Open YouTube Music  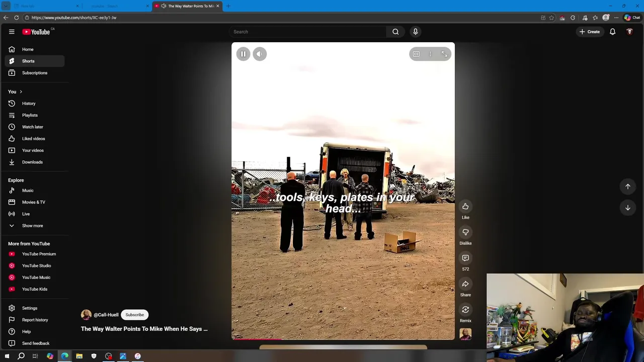pos(35,278)
